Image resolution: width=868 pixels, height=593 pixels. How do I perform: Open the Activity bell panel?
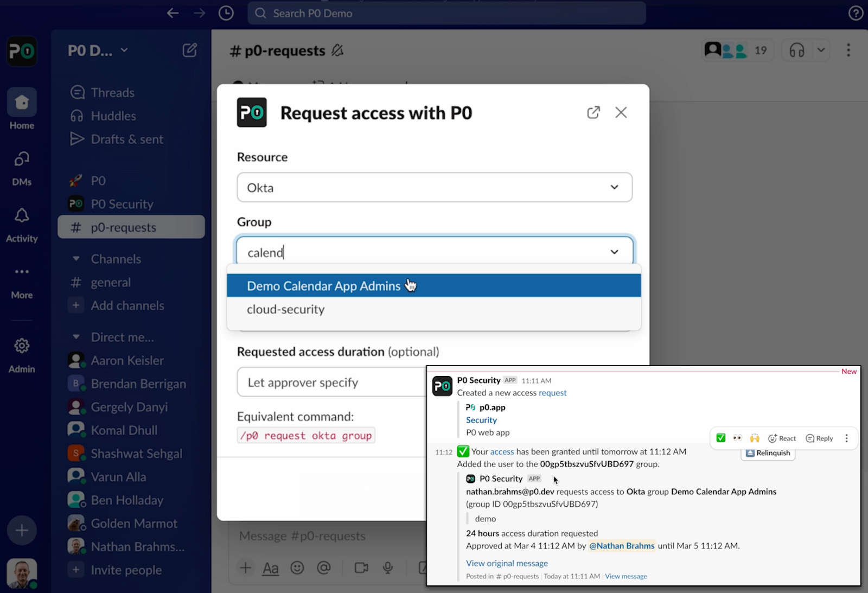pyautogui.click(x=21, y=215)
